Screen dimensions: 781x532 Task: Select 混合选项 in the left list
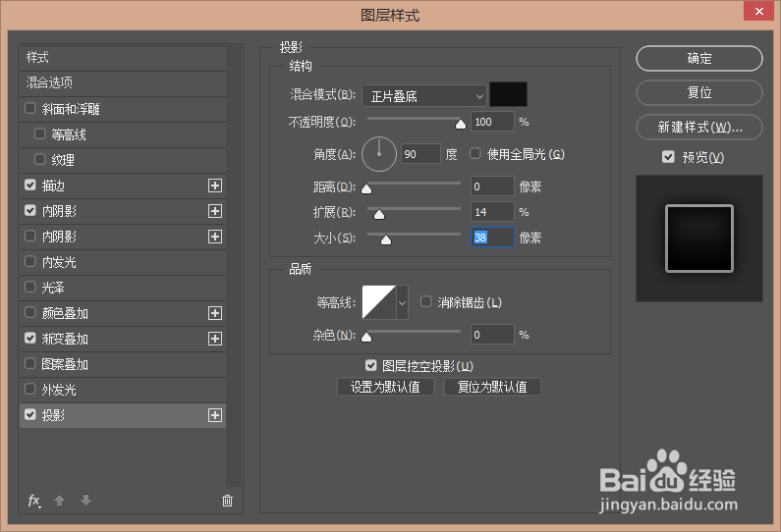tap(123, 83)
